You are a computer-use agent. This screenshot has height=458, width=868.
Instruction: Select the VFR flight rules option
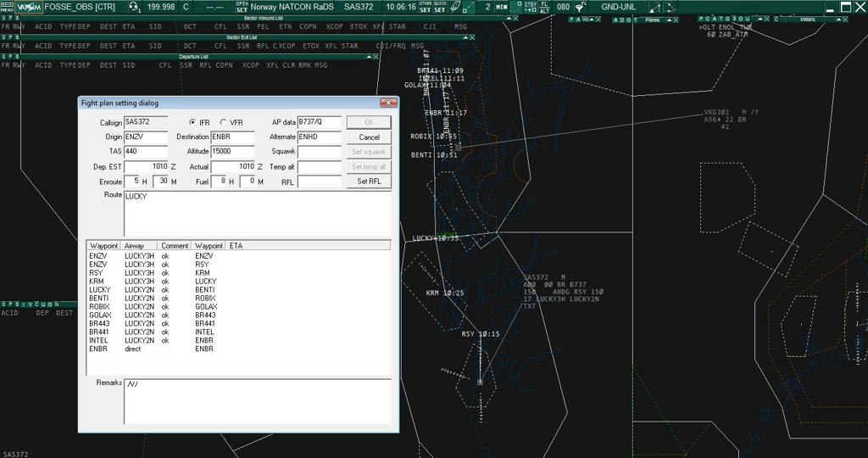[224, 123]
